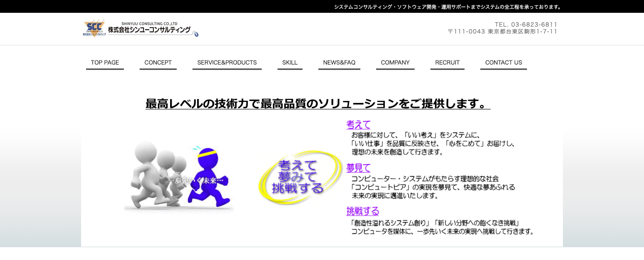Click the line お客様に対して、「いい考え」をシステムに
Screen dimensions: 644x260
tap(416, 135)
